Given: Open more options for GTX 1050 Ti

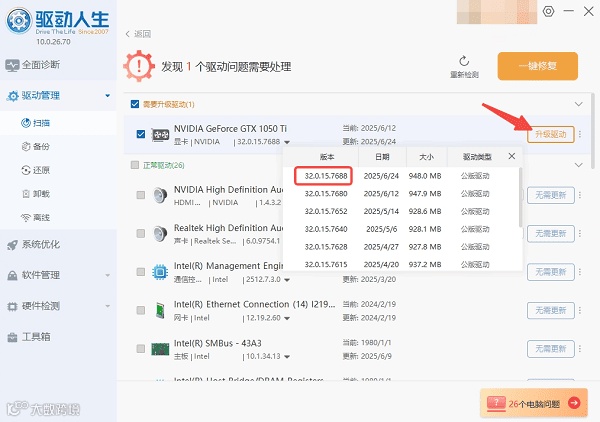Looking at the screenshot, I should coord(580,134).
